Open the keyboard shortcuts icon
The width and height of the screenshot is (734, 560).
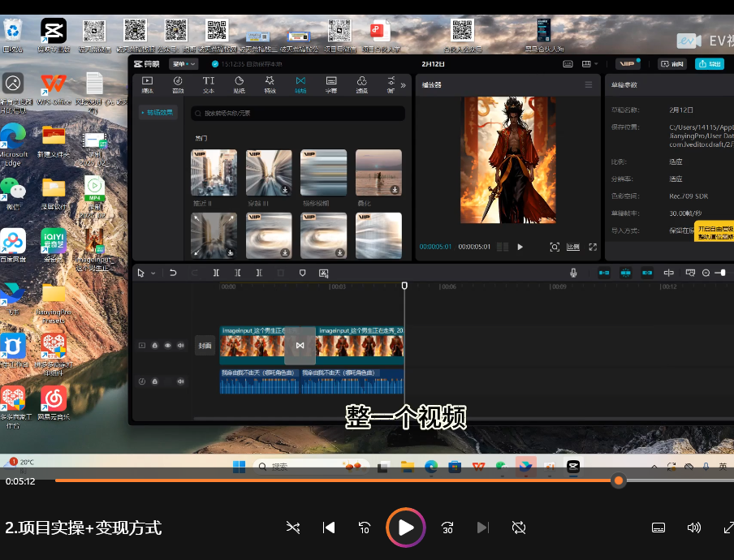pos(568,64)
